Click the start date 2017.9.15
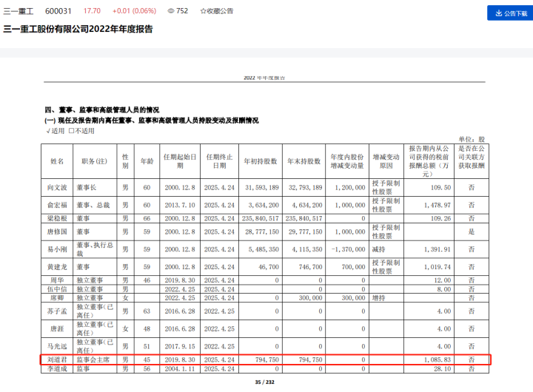This screenshot has height=392, width=533. coord(180,346)
